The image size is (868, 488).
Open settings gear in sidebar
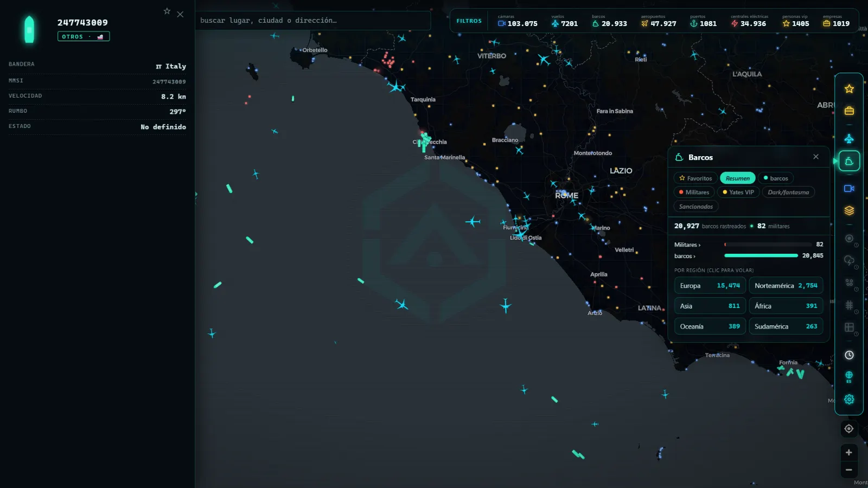[849, 399]
